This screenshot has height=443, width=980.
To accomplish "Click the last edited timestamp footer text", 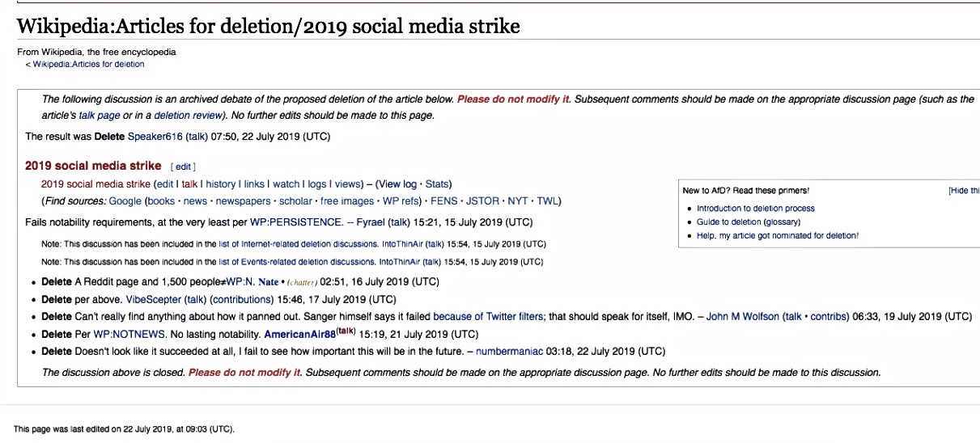I will (125, 428).
